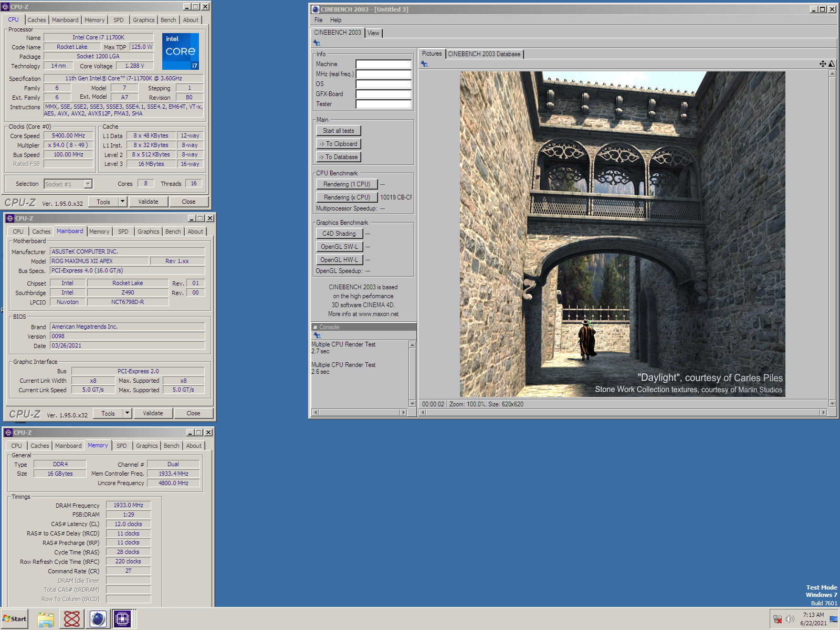The height and width of the screenshot is (630, 840).
Task: Click the 4800.0 MHz Uncore Frequency value
Action: pos(173,483)
